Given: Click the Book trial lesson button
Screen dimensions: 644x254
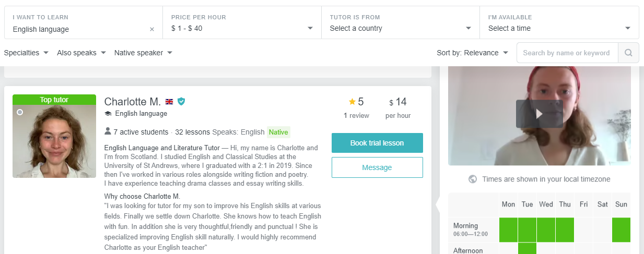Looking at the screenshot, I should pos(377,143).
